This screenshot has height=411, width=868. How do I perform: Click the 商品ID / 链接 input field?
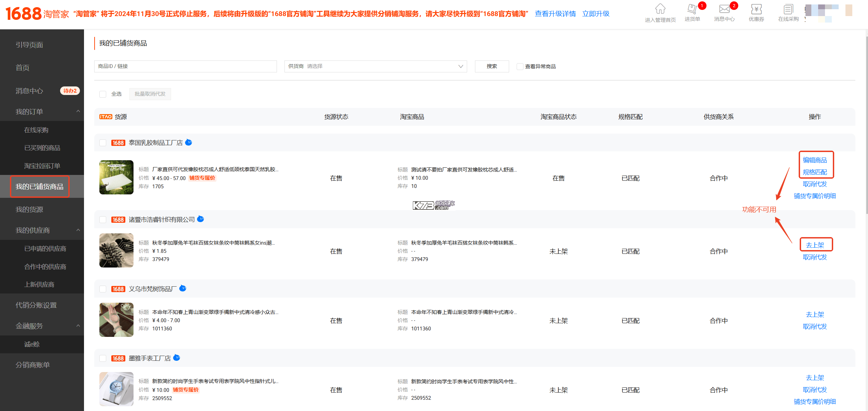(185, 66)
